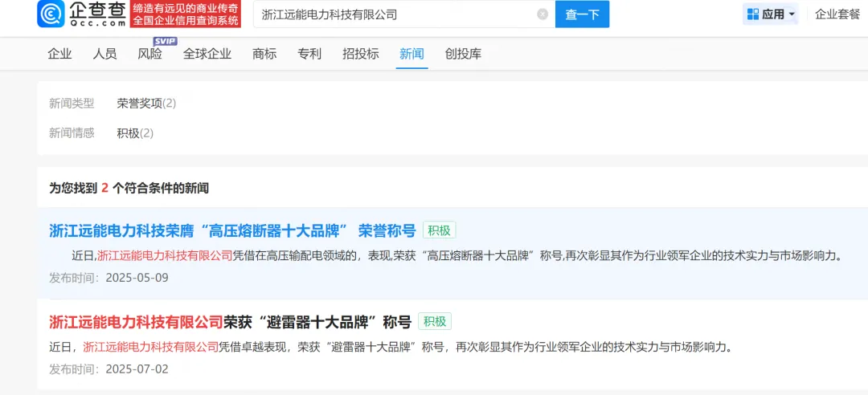Filter by 荣誉奖项(2) news type

click(x=146, y=104)
